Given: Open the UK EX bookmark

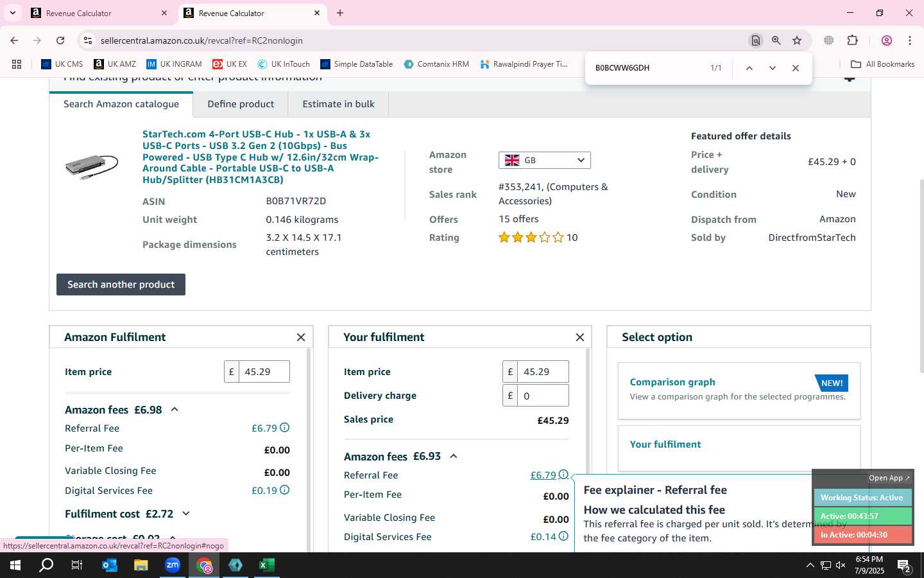Looking at the screenshot, I should point(230,64).
